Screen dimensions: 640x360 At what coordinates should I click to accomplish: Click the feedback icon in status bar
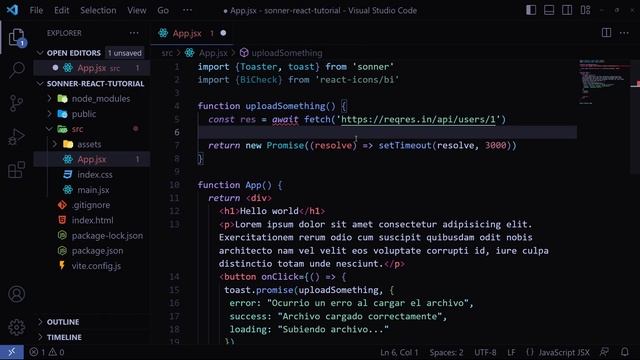point(604,352)
